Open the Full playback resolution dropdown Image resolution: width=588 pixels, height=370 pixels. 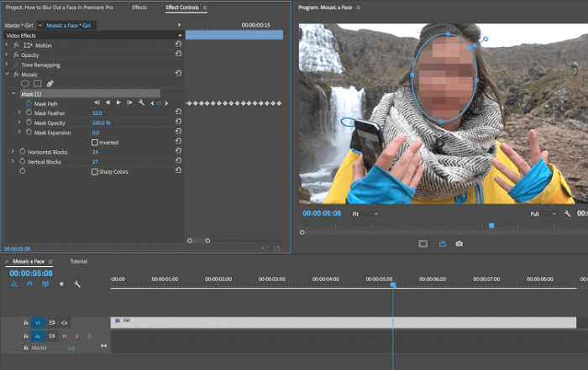[542, 214]
